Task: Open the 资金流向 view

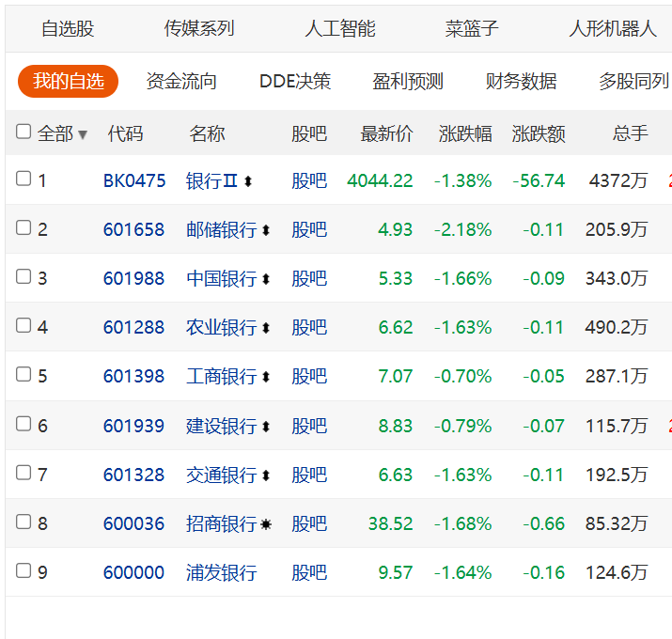Action: [x=181, y=81]
